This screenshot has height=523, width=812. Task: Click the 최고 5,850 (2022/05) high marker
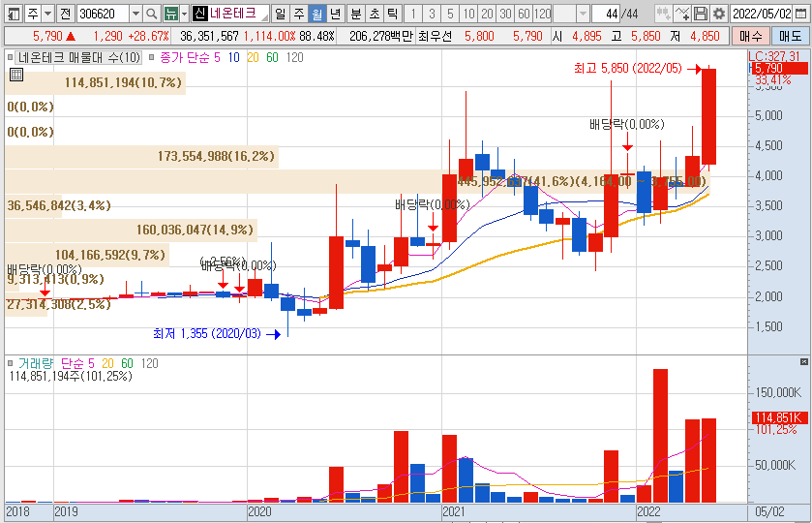pos(628,69)
